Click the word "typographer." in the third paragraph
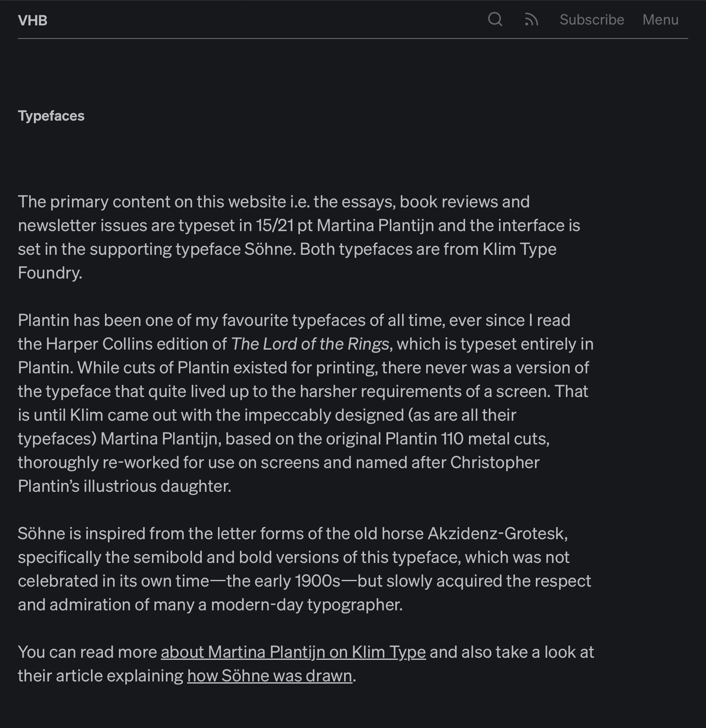The height and width of the screenshot is (728, 706). [355, 605]
